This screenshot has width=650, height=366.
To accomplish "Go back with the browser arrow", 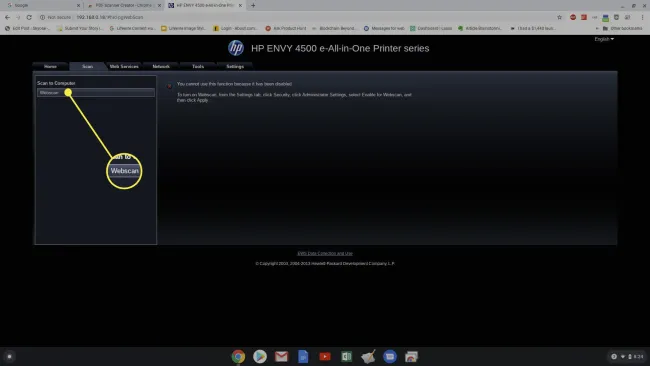I will [x=7, y=17].
